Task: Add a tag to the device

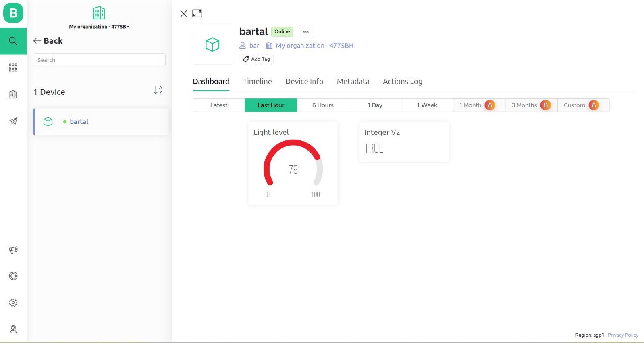Action: 257,59
